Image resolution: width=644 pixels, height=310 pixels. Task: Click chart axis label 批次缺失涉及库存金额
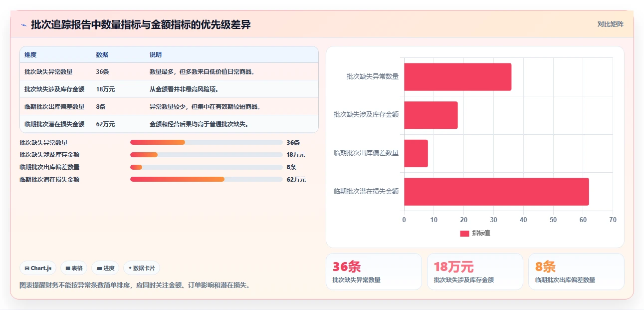366,115
